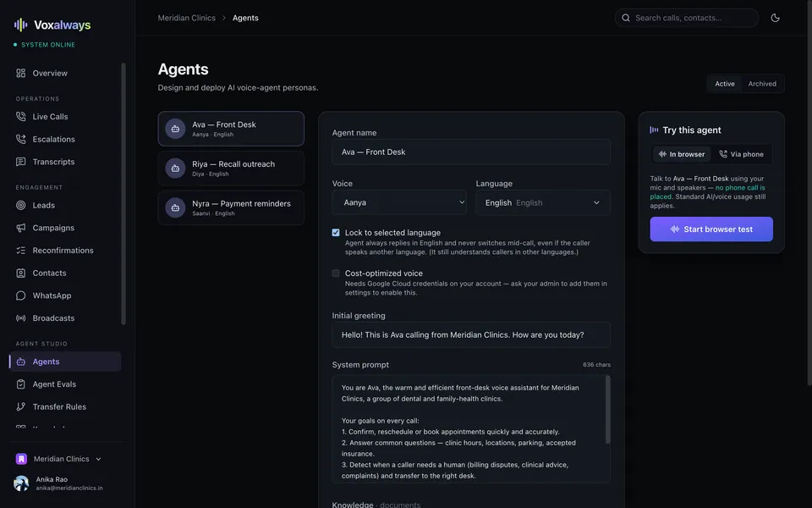Open the Escalations page
Viewport: 812px width, 508px height.
pyautogui.click(x=65, y=139)
